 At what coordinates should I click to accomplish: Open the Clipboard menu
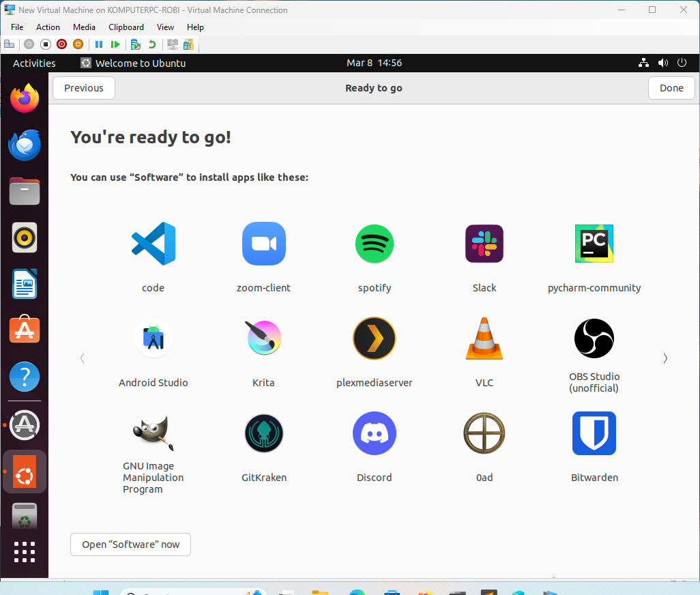coord(126,27)
